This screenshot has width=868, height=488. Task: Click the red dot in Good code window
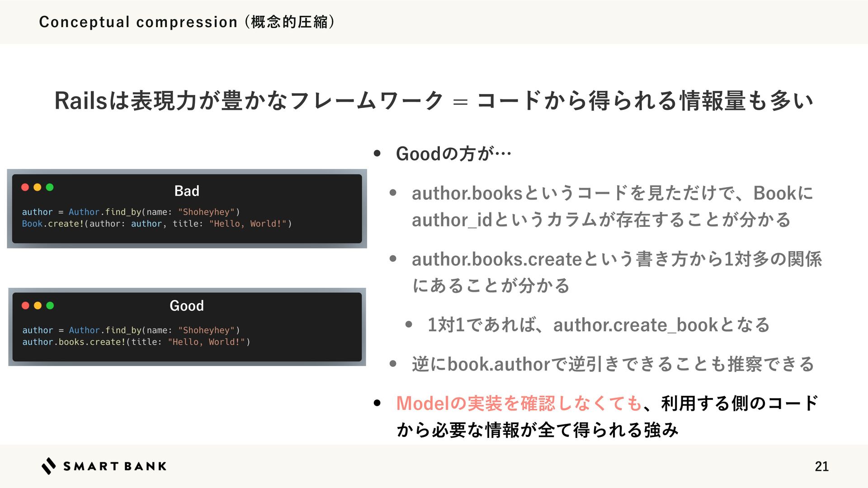[x=25, y=305]
